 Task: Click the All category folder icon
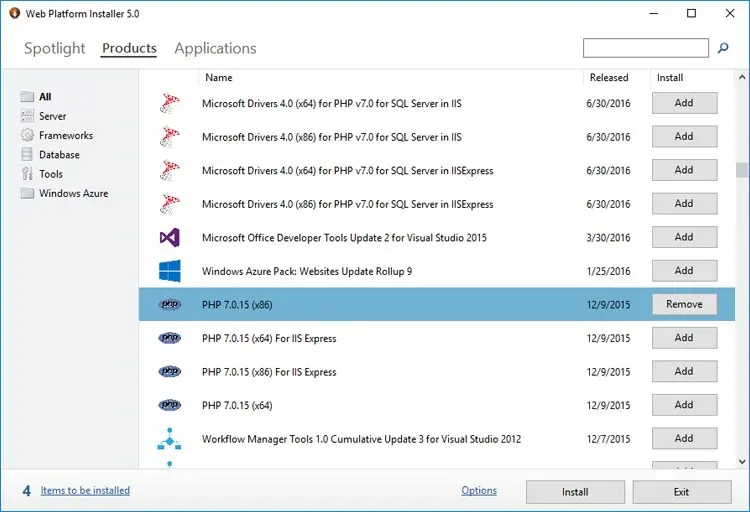(x=27, y=97)
